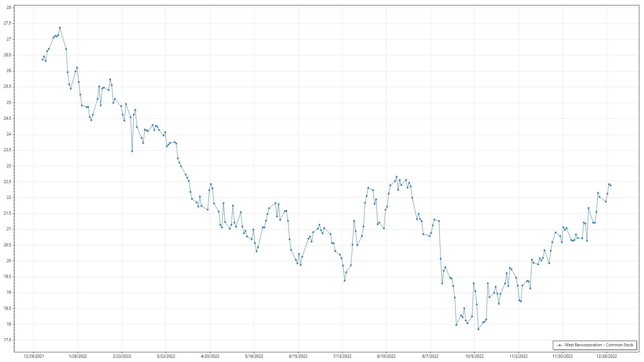Select the 3/23/2022 axis tick label
The width and height of the screenshot is (644, 362).
click(x=166, y=356)
